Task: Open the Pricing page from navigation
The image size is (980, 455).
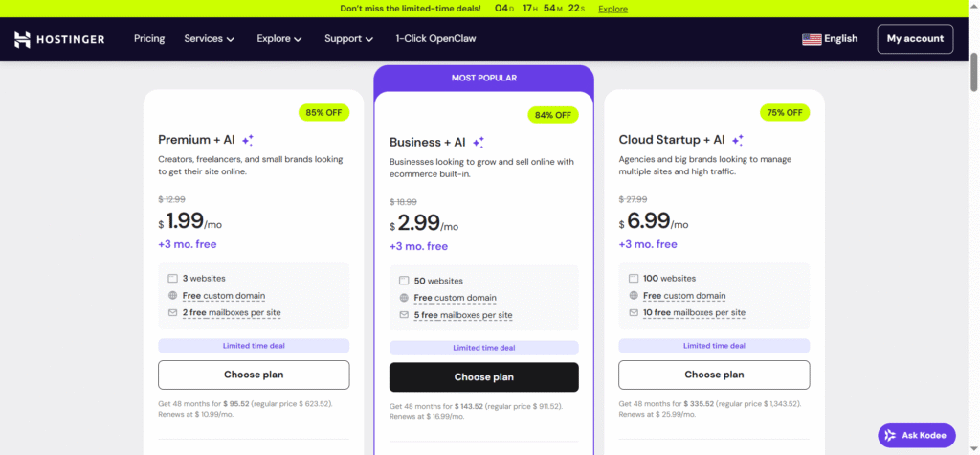Action: tap(149, 39)
